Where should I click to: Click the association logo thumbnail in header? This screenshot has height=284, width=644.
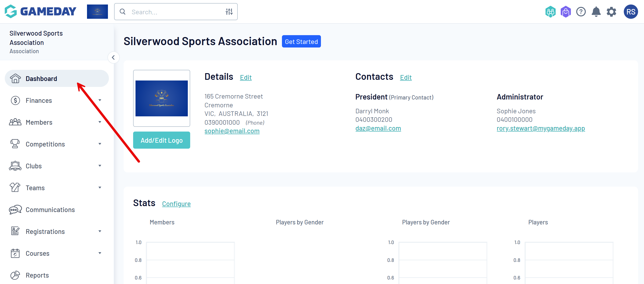[x=97, y=12]
